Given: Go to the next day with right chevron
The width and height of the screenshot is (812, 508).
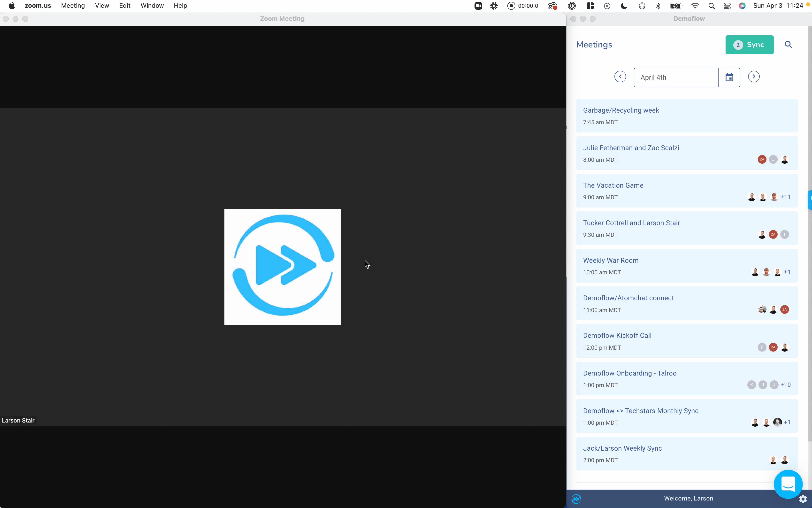Looking at the screenshot, I should 754,77.
